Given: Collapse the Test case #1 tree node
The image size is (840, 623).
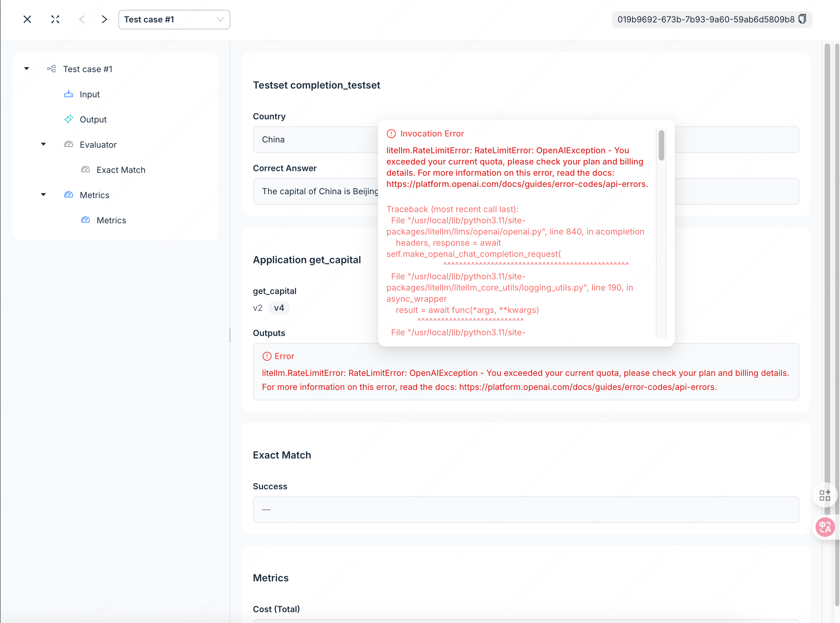Looking at the screenshot, I should click(26, 69).
